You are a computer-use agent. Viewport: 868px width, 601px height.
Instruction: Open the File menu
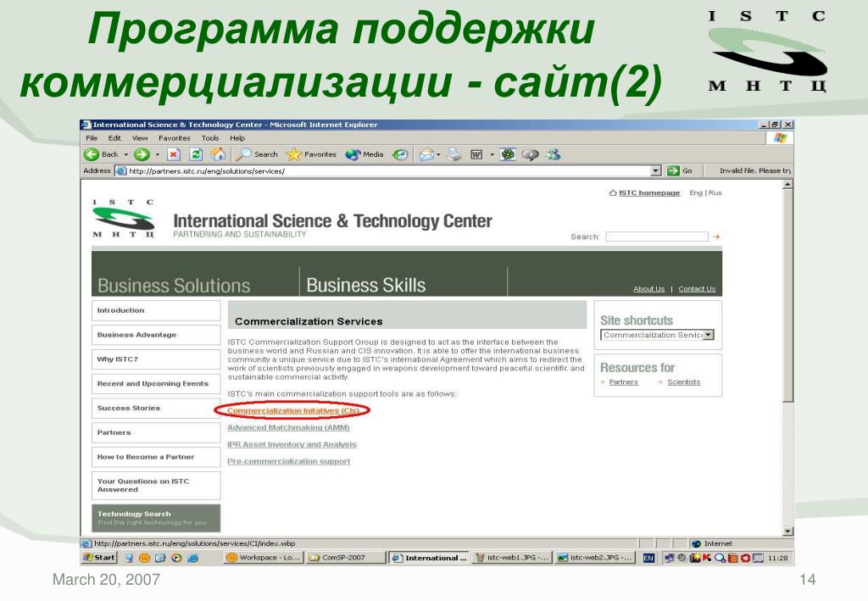point(92,138)
